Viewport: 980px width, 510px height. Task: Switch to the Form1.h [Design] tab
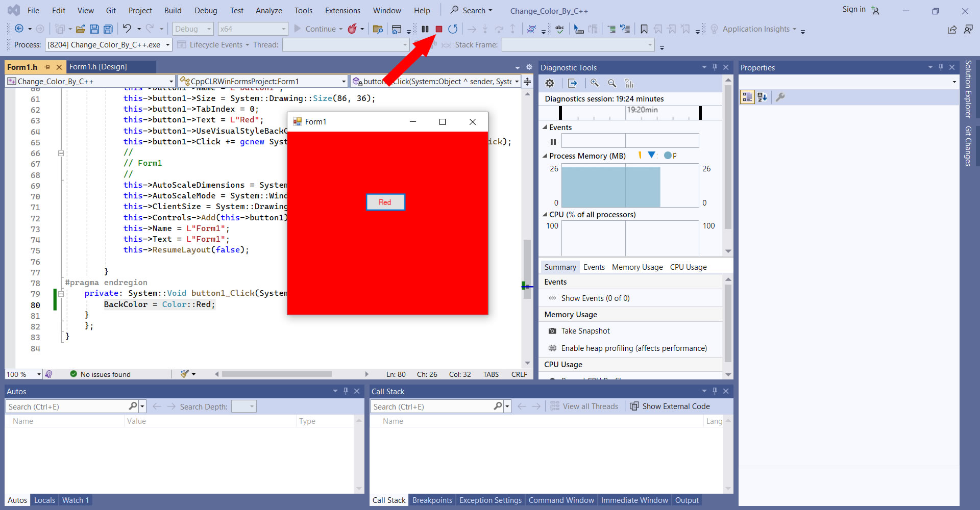click(98, 67)
